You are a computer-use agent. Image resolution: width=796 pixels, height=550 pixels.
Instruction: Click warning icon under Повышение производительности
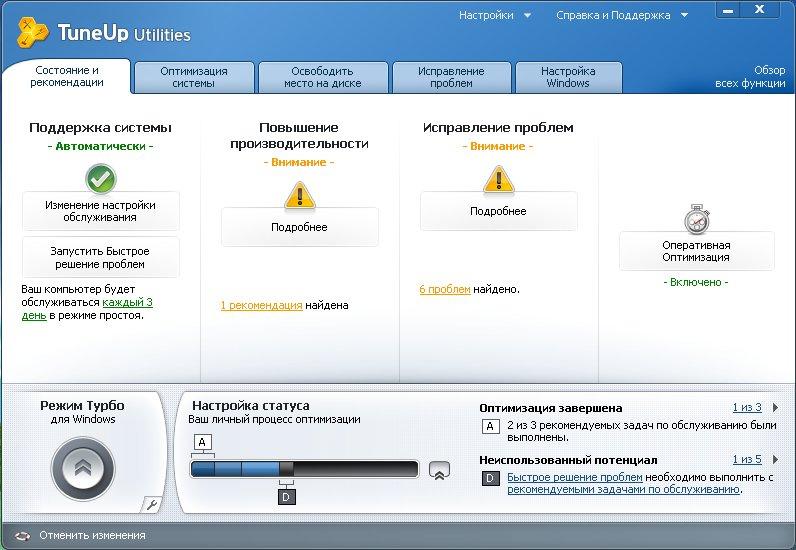pyautogui.click(x=299, y=193)
